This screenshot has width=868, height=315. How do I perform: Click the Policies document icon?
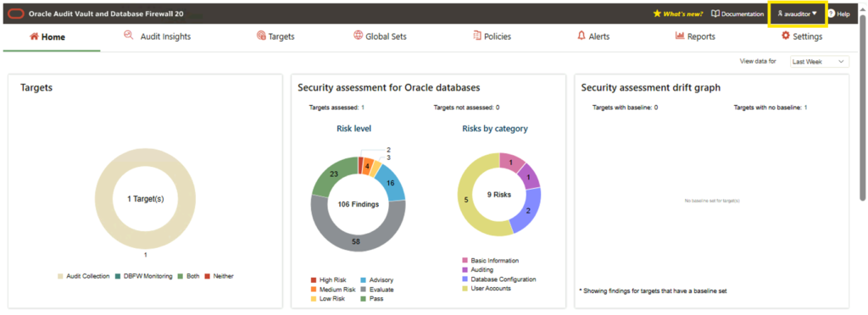(x=477, y=36)
